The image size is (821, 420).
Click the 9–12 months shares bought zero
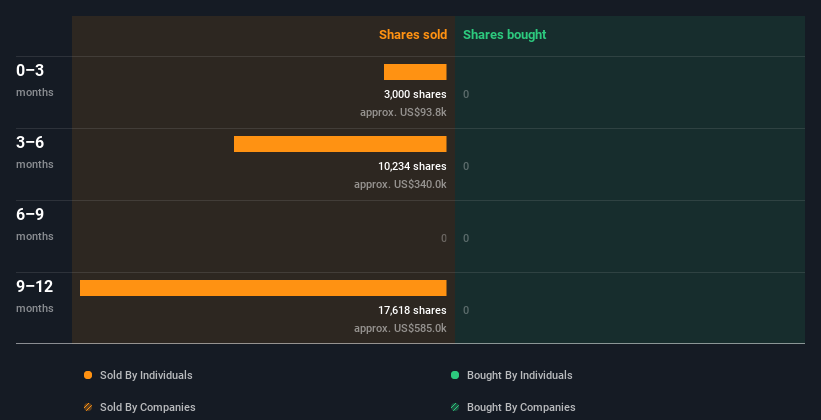click(x=466, y=310)
